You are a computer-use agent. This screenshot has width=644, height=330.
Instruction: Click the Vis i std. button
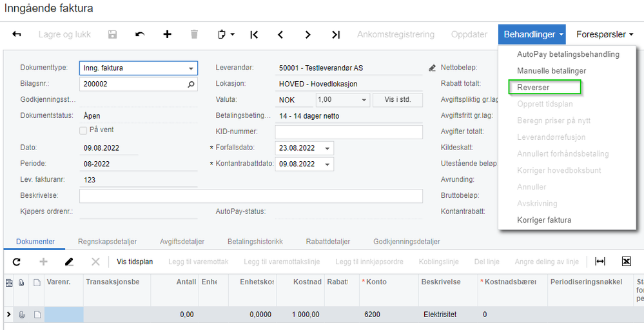[398, 100]
